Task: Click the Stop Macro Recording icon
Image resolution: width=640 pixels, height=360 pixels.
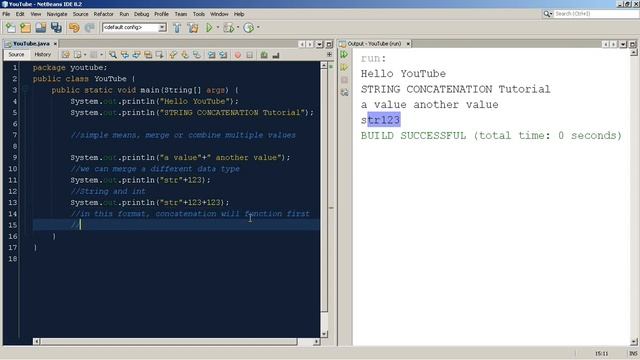Action: pos(249,55)
